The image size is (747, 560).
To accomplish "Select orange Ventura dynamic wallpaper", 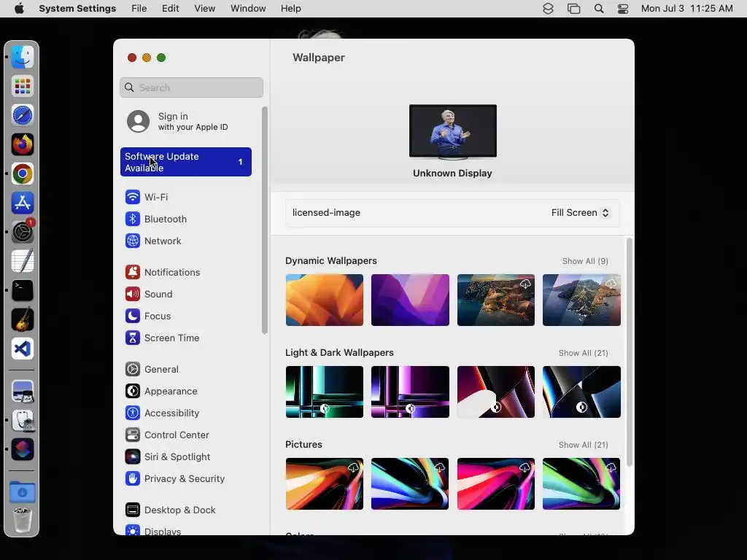I will pyautogui.click(x=325, y=300).
